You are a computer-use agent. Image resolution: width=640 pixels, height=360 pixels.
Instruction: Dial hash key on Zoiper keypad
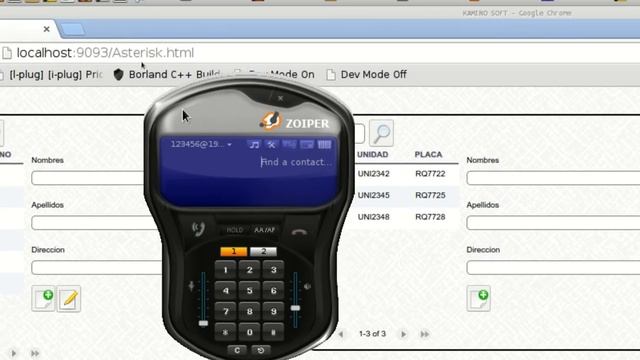273,332
